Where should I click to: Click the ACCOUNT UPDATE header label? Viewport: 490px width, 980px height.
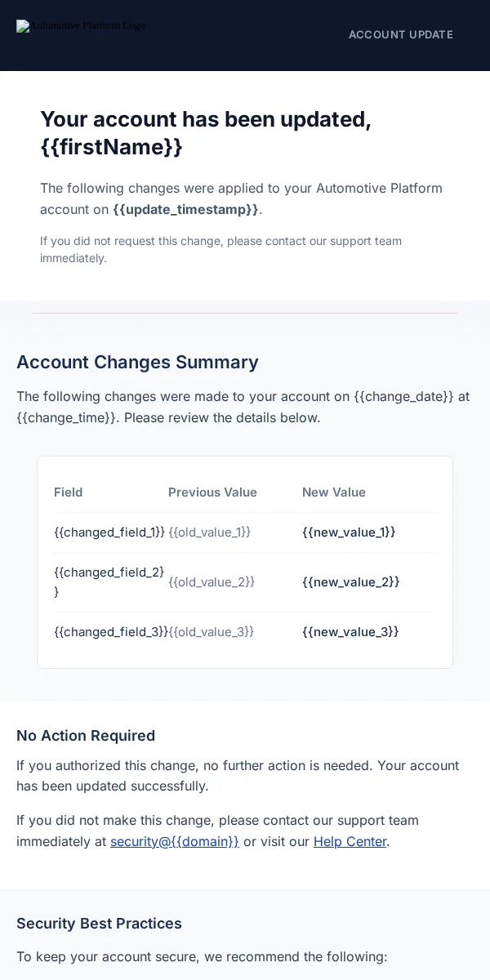401,34
